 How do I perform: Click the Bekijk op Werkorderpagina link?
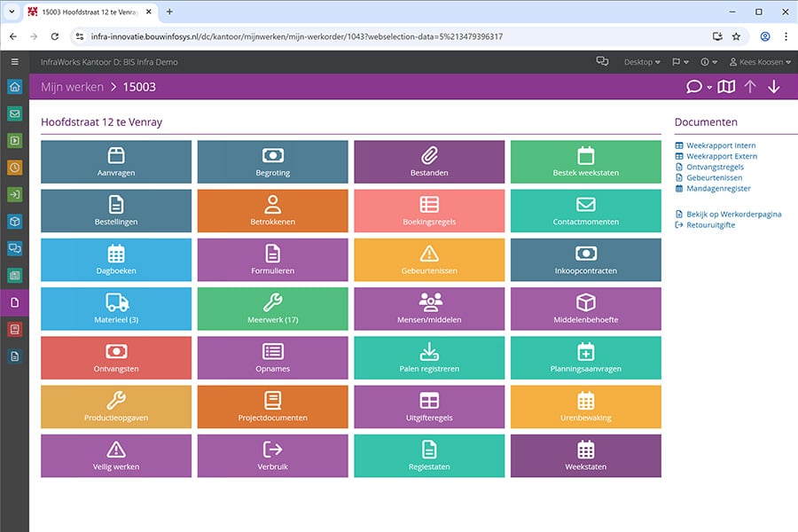732,214
